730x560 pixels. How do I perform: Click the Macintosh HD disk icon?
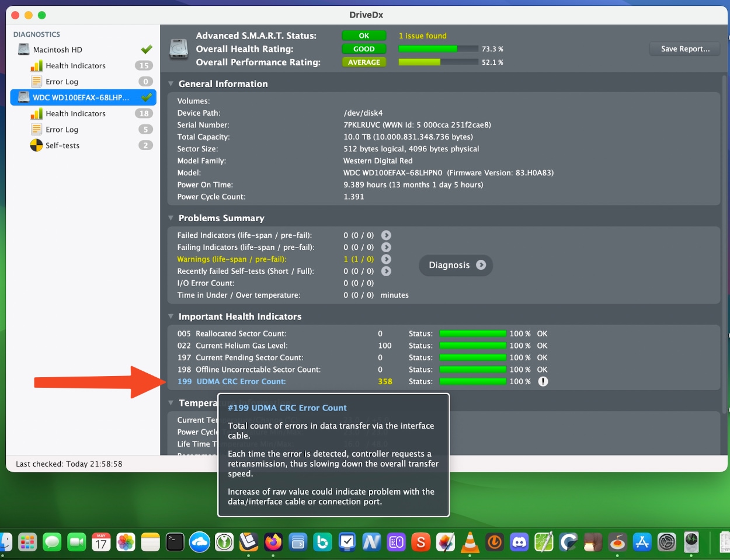24,50
